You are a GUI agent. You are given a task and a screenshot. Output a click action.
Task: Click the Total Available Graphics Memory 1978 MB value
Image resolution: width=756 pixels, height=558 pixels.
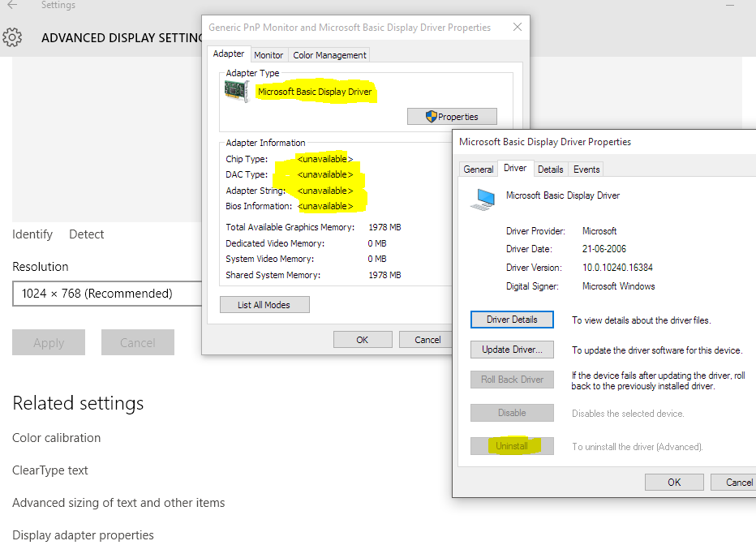(384, 227)
